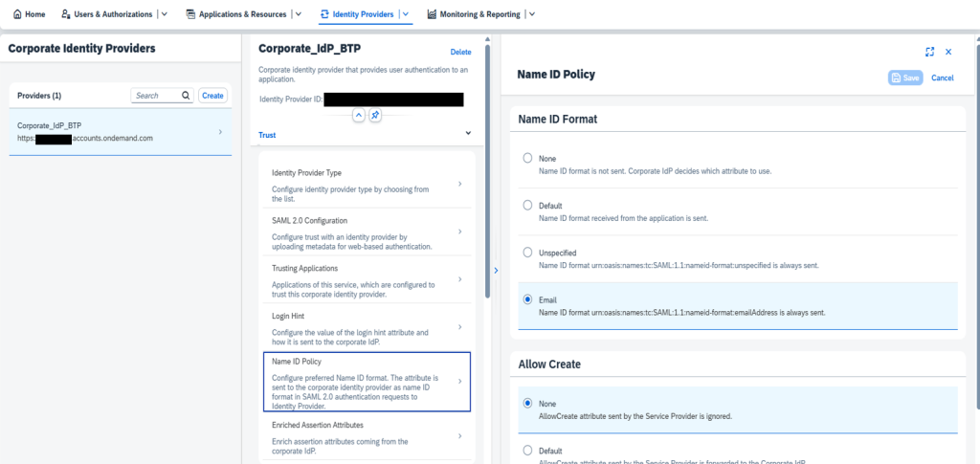
Task: Click the Create provider button
Action: (212, 96)
